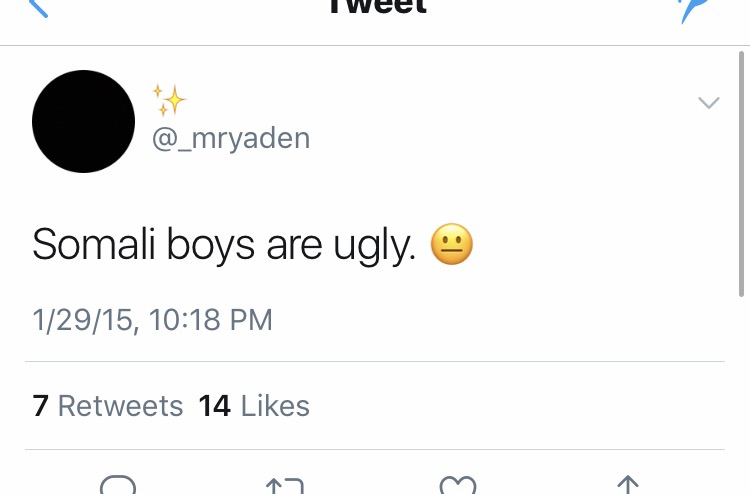Click the tweet body text
750x494 pixels.
tap(223, 246)
